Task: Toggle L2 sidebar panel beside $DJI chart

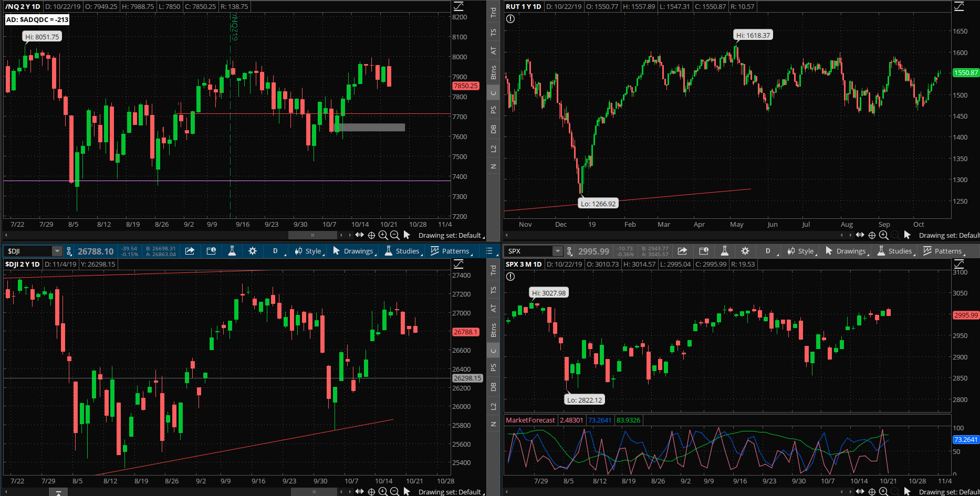Action: (x=493, y=406)
